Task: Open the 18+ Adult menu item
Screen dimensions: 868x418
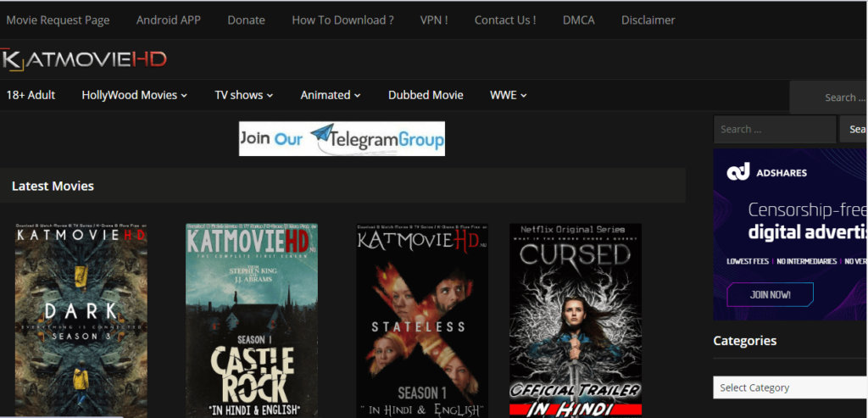Action: tap(31, 95)
